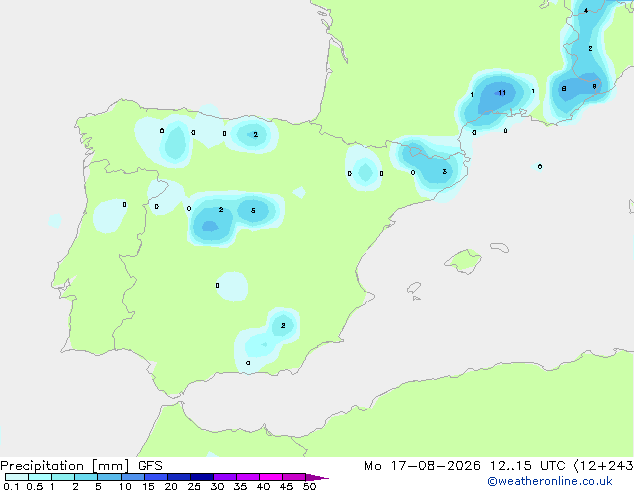Click the Mallorca island outline on the map
Viewport: 634px width, 490px height.
click(x=463, y=261)
